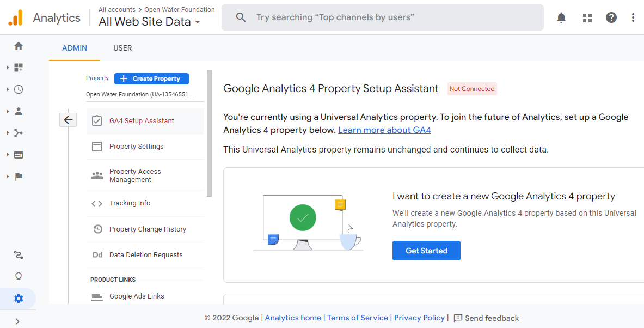Open the notifications bell

pyautogui.click(x=561, y=17)
